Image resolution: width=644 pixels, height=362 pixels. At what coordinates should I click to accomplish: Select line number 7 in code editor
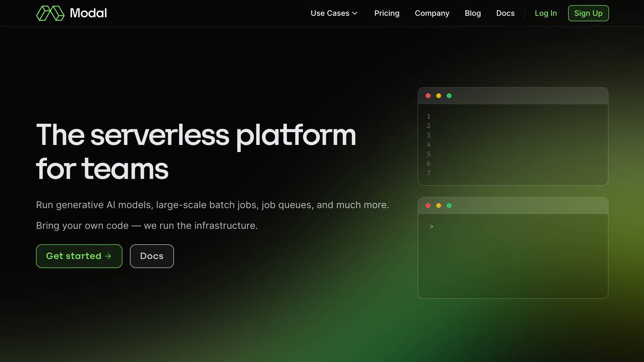pyautogui.click(x=429, y=173)
